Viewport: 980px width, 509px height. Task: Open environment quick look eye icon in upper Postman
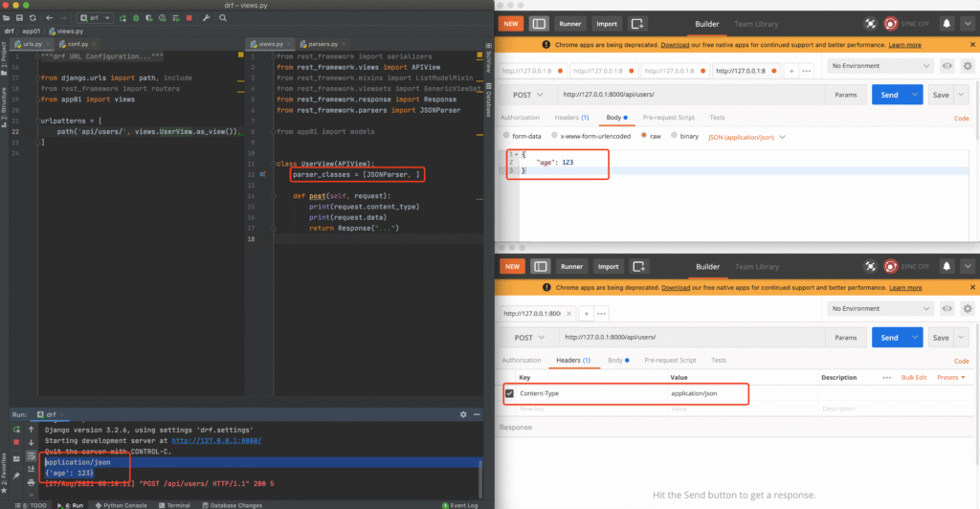pos(947,66)
